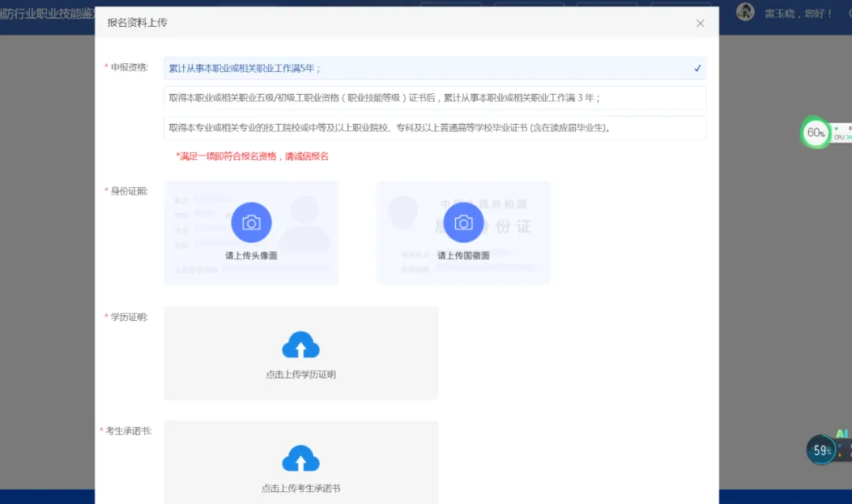Click the dark 59% circular monitor widget

point(819,450)
